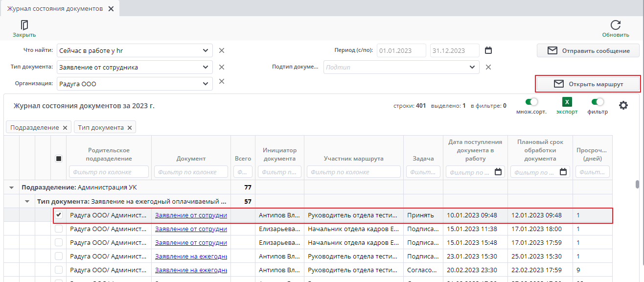
Task: Open the Тип документа dropdown
Action: (205, 67)
